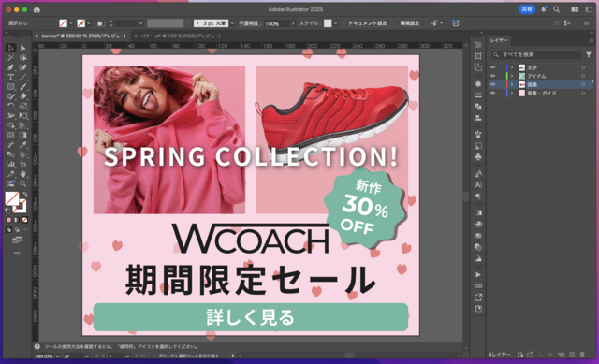Viewport: 599px width, 364px height.
Task: Swap fill and stroke arrow icon
Action: pos(25,194)
